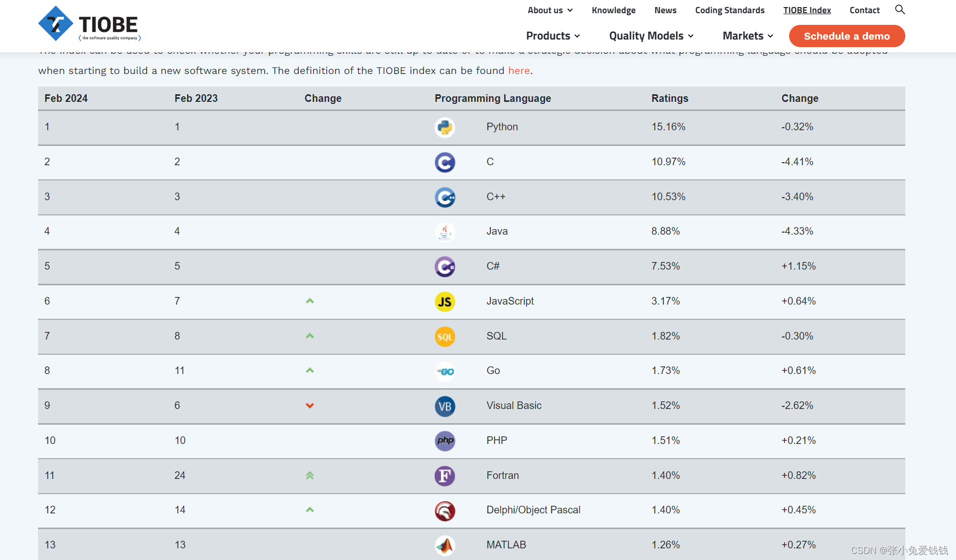Viewport: 956px width, 560px height.
Task: Click the red down arrow for Visual Basic
Action: tap(310, 405)
